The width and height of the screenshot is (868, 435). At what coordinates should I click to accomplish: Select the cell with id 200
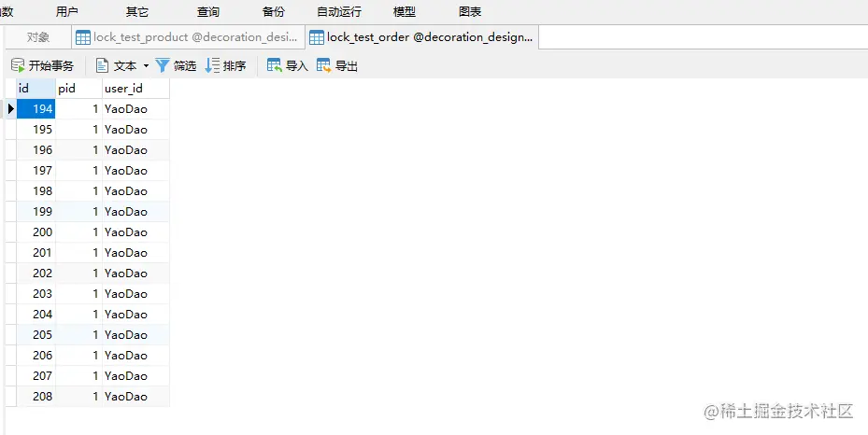point(36,232)
